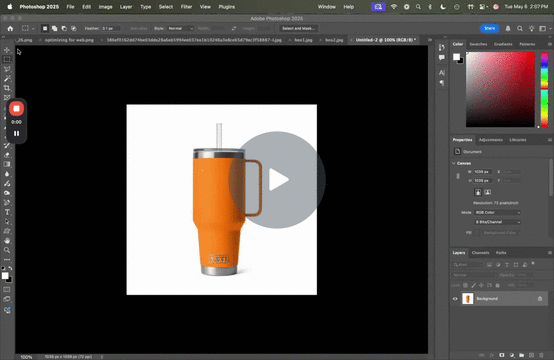This screenshot has height=360, width=554.
Task: Click the Select and Mask button
Action: click(298, 29)
